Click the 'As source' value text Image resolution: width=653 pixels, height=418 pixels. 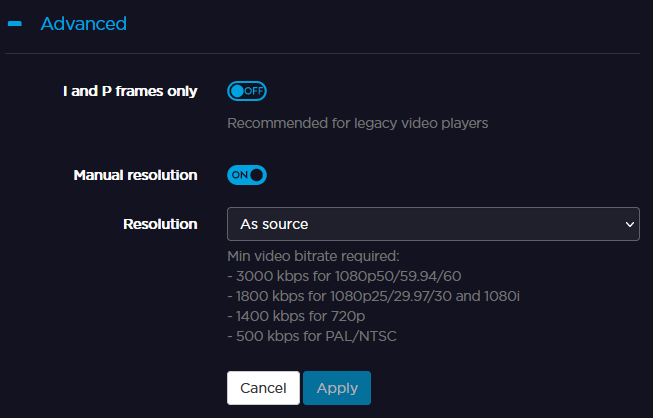[274, 224]
